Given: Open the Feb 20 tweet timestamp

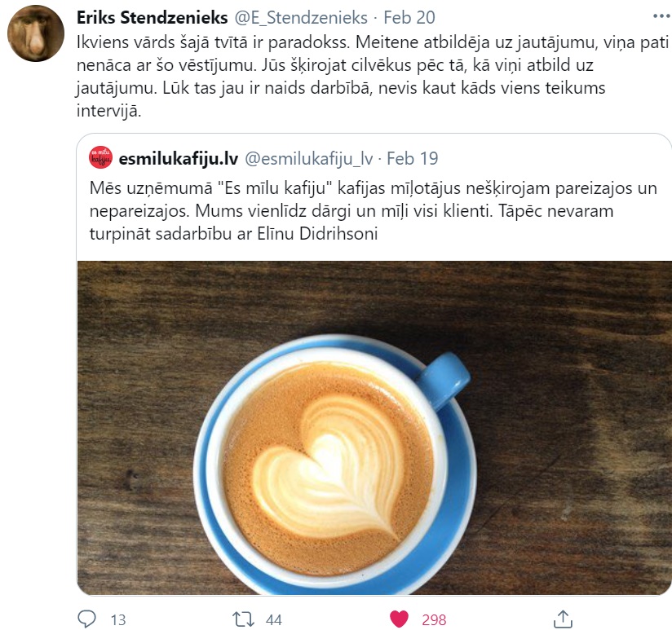Looking at the screenshot, I should coord(409,18).
